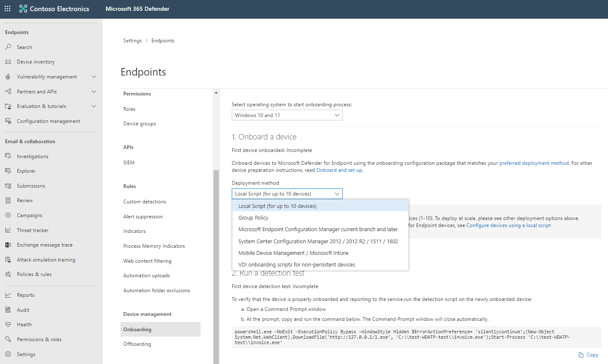Expand Evaluation & tutorials chevron
The height and width of the screenshot is (364, 608).
pyautogui.click(x=94, y=106)
